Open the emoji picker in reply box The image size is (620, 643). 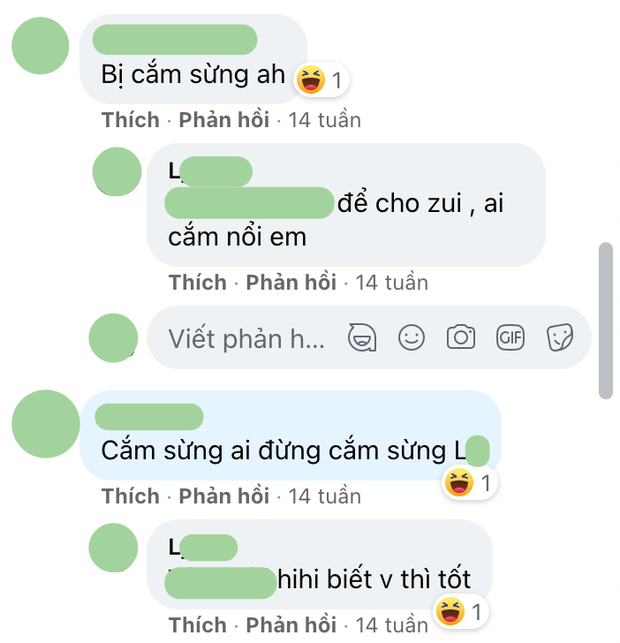coord(411,337)
